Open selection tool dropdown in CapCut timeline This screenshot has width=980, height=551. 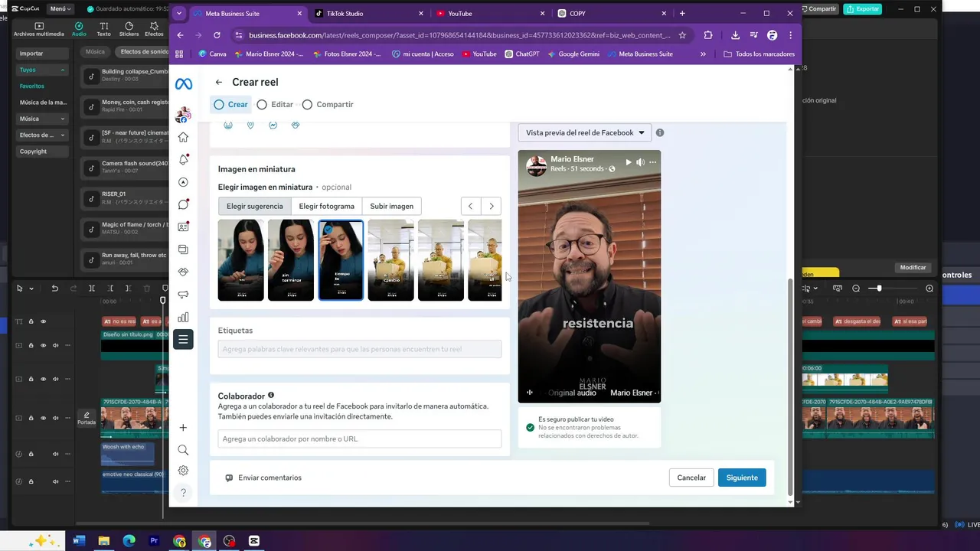pos(31,289)
